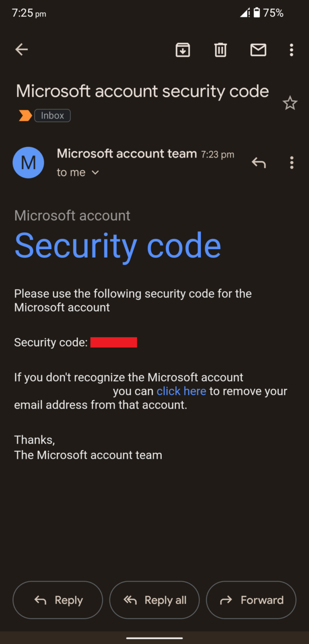The height and width of the screenshot is (644, 309).
Task: Open the top overflow menu
Action: [x=291, y=50]
